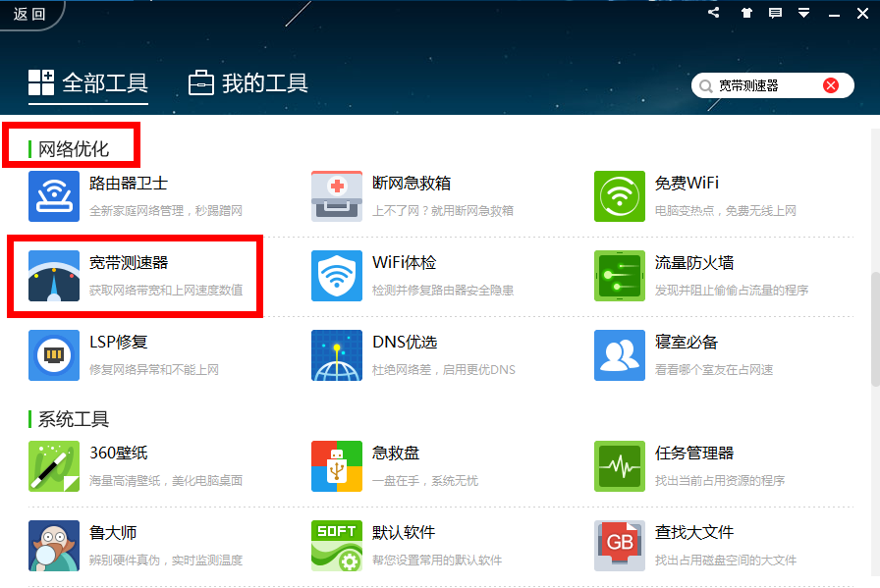The width and height of the screenshot is (880, 588).
Task: Click 急救盘 title text
Action: (x=396, y=454)
